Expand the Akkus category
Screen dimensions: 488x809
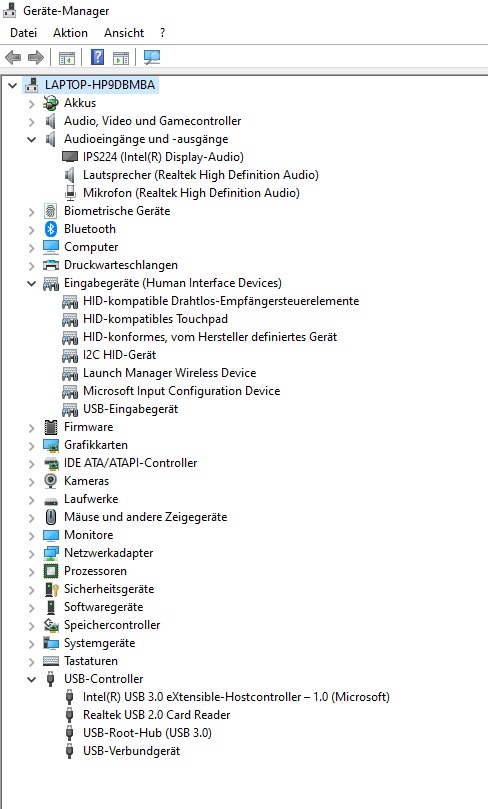coord(31,103)
